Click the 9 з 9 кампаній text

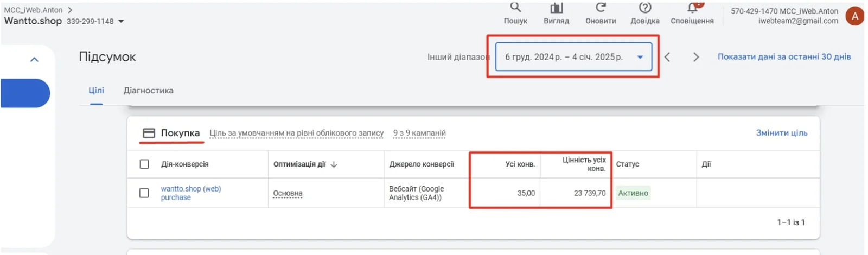click(x=419, y=133)
